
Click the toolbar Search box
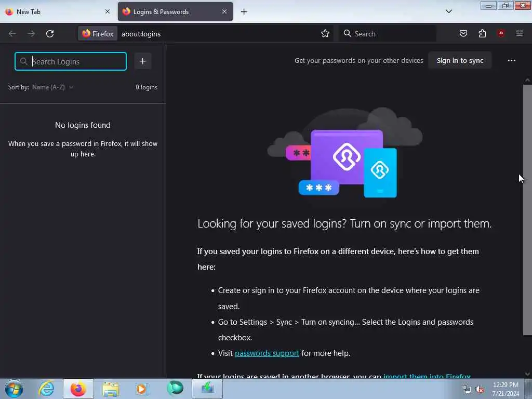[x=388, y=34]
